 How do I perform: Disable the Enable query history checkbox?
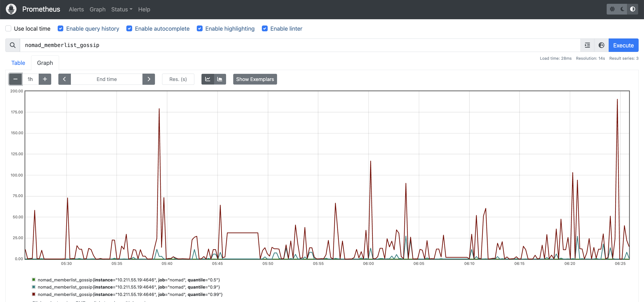click(61, 28)
